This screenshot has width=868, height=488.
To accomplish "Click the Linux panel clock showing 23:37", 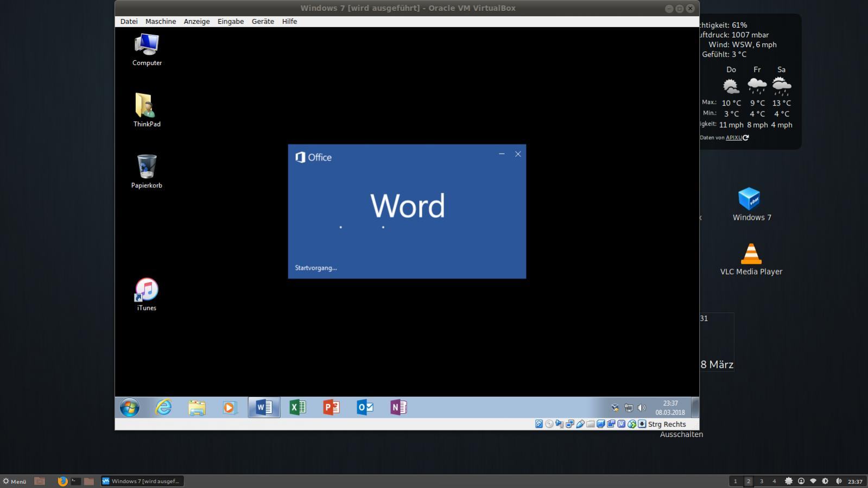I will 855,481.
